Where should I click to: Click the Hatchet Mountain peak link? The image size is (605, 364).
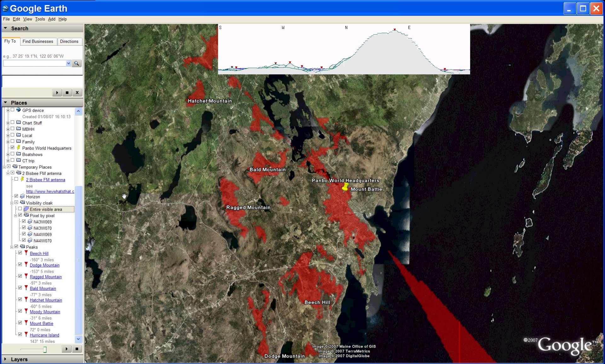pyautogui.click(x=46, y=300)
